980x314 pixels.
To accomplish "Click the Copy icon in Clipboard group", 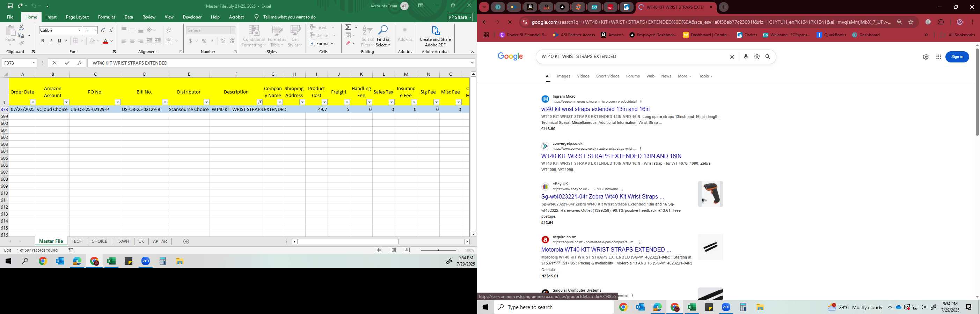I will [21, 35].
